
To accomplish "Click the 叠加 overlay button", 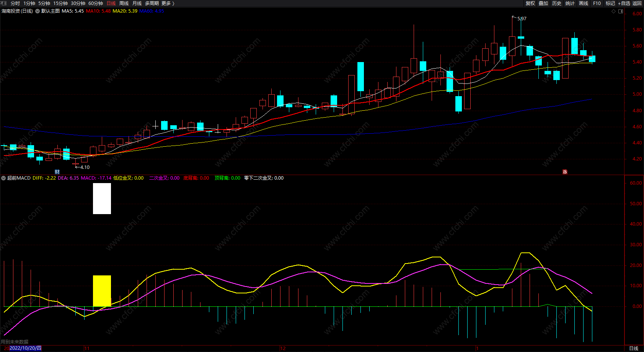I will [x=543, y=3].
